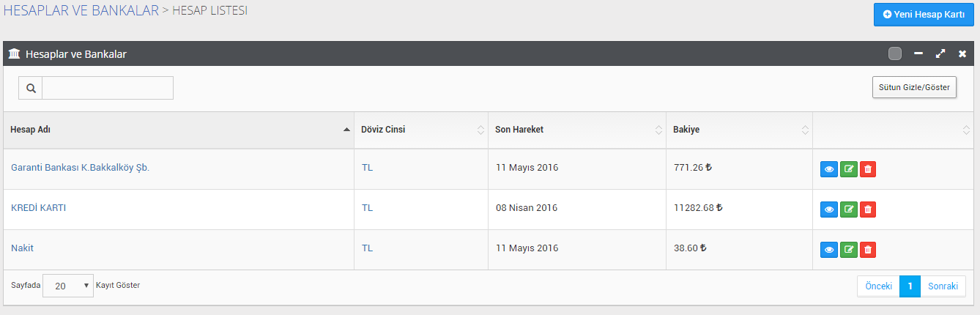980x315 pixels.
Task: Edit the KREDİ KARTI account
Action: pyautogui.click(x=849, y=210)
